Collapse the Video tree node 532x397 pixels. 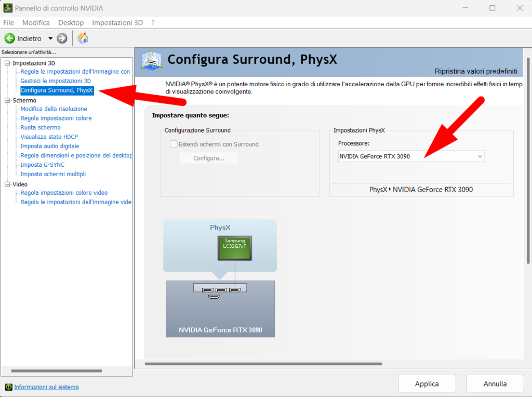click(x=7, y=184)
